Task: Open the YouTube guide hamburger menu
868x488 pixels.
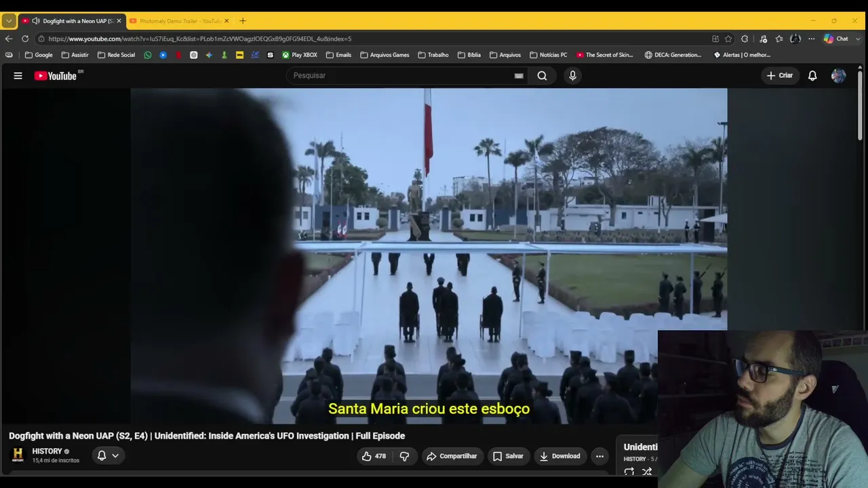Action: pyautogui.click(x=18, y=76)
